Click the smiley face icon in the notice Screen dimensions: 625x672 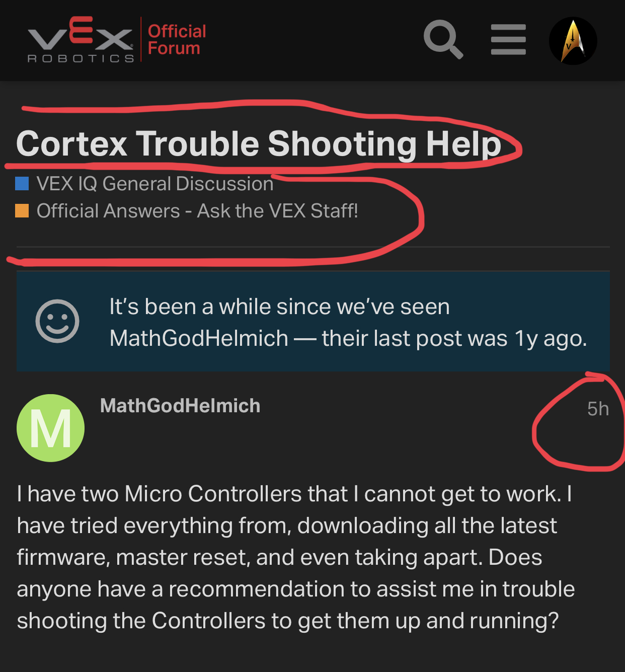pyautogui.click(x=57, y=321)
